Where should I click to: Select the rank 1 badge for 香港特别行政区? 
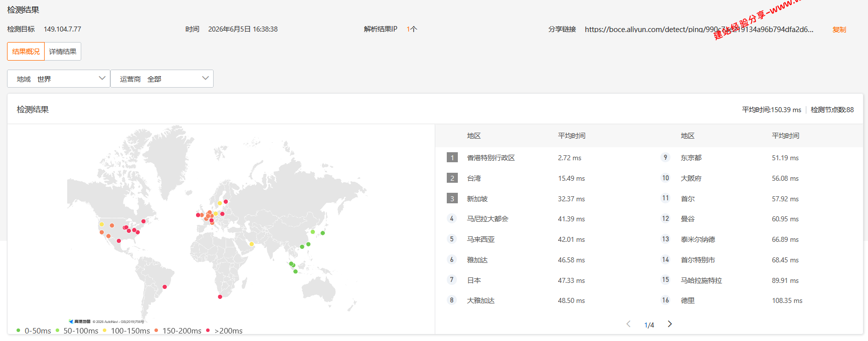(x=452, y=158)
